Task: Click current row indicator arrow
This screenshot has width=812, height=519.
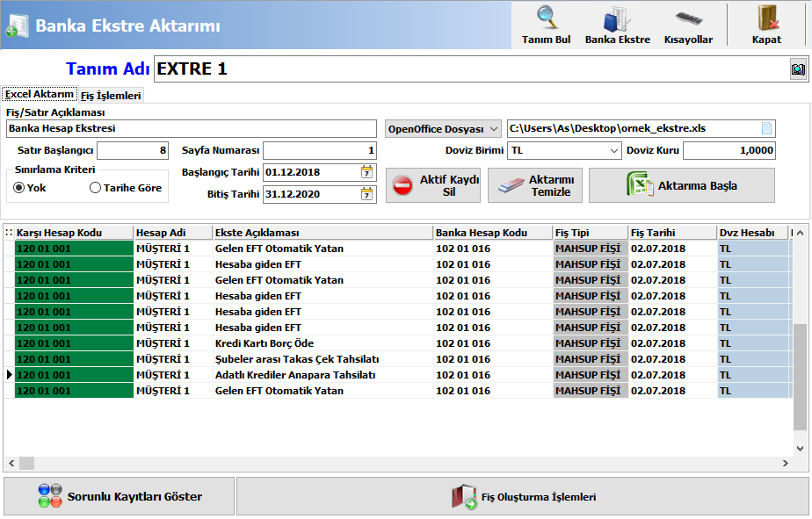Action: click(10, 375)
